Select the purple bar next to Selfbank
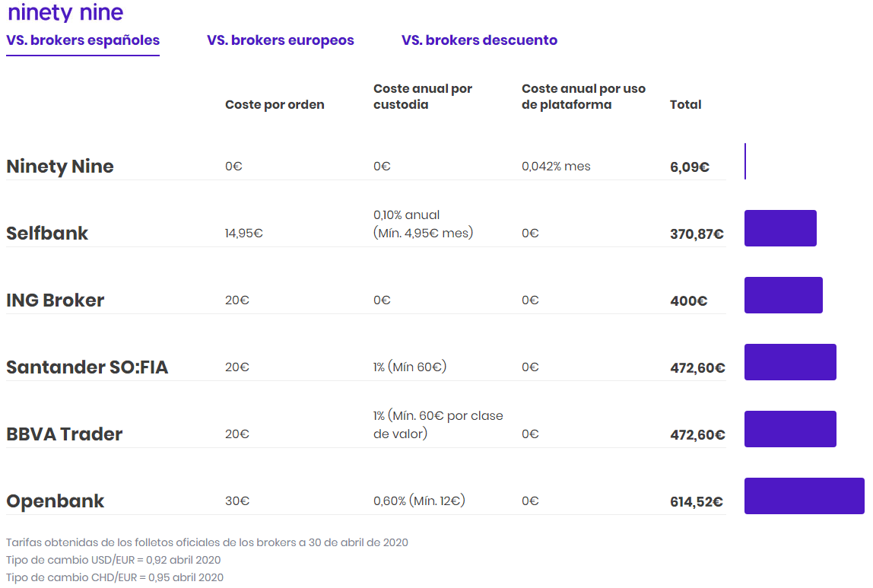873x588 pixels. pos(780,227)
